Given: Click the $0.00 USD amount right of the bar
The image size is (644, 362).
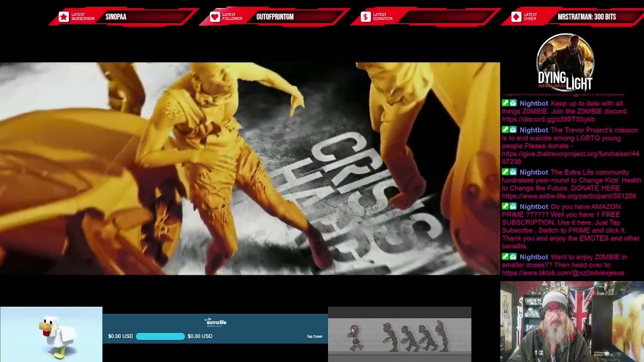Looking at the screenshot, I should (200, 336).
